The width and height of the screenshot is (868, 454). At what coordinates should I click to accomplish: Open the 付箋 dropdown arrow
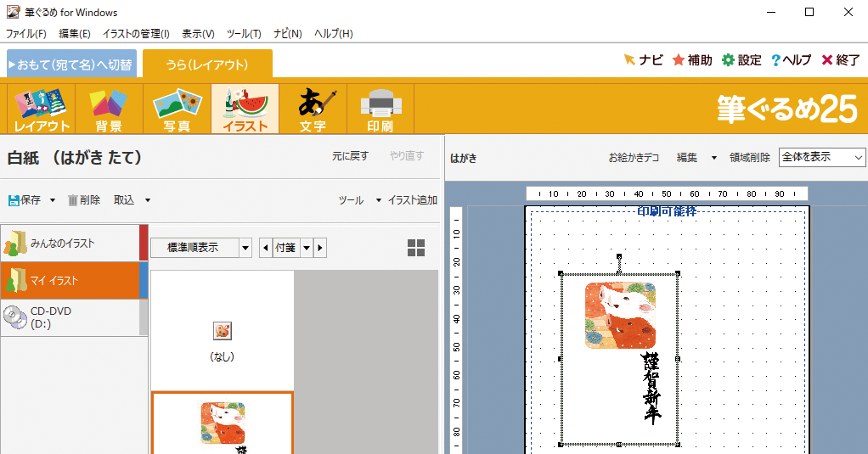[x=306, y=248]
